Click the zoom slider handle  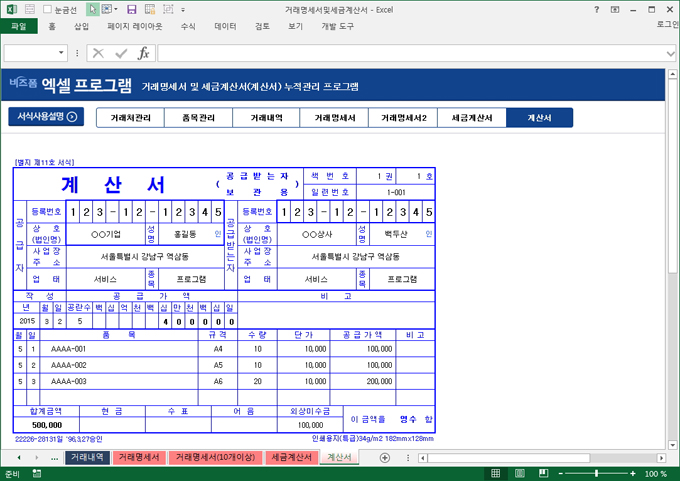tap(597, 474)
